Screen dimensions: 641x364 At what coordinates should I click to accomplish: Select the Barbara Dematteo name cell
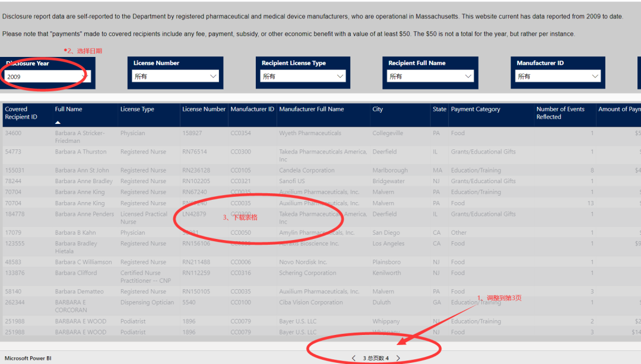click(80, 292)
